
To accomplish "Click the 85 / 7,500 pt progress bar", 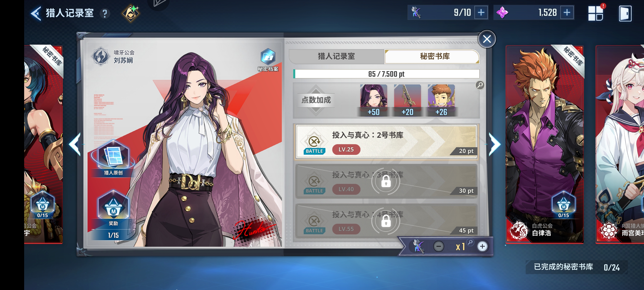I will tap(386, 74).
